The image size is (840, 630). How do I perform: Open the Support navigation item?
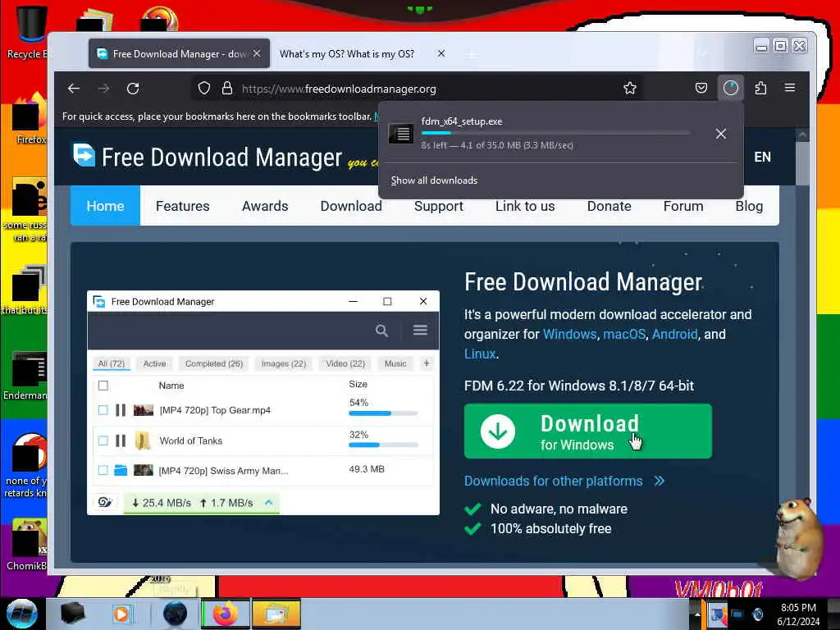pos(438,206)
